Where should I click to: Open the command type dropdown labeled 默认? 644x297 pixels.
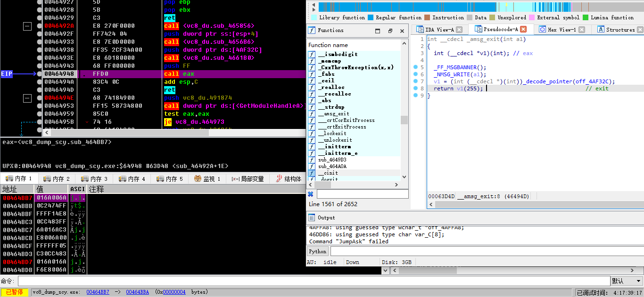(x=626, y=281)
